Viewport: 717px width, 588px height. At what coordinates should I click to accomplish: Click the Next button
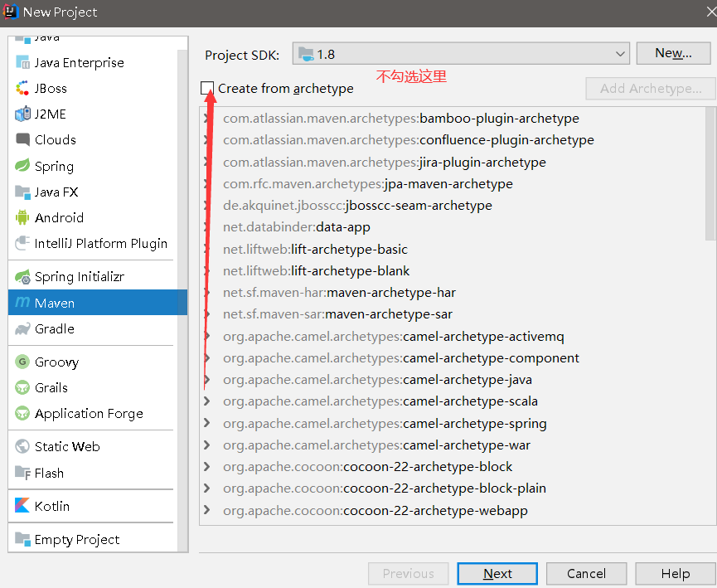[x=497, y=573]
